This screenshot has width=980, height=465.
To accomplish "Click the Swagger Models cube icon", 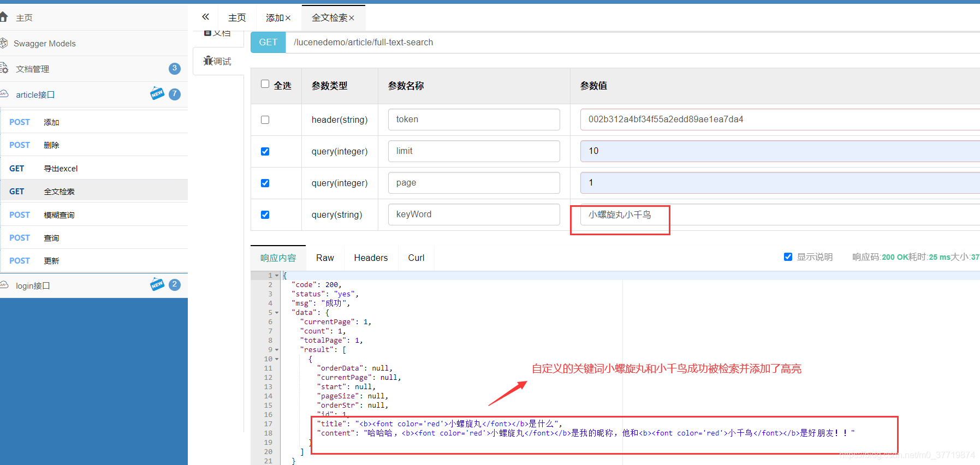I will click(x=3, y=43).
